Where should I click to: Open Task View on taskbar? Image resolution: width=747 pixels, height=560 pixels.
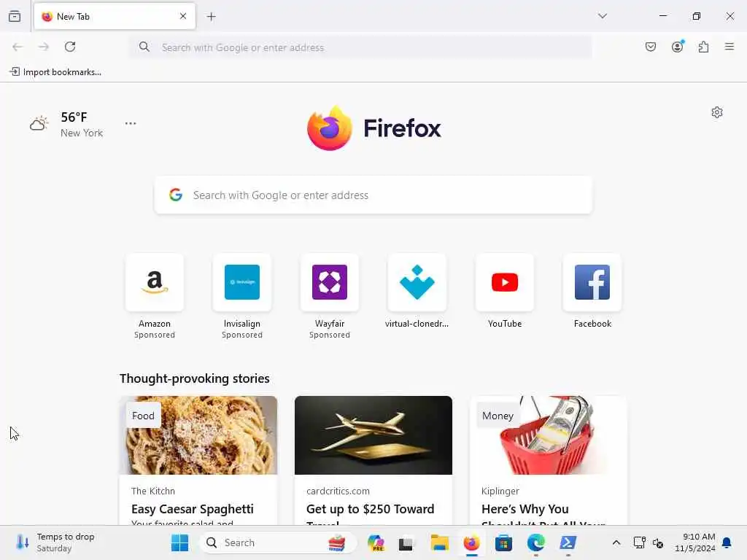pyautogui.click(x=406, y=542)
